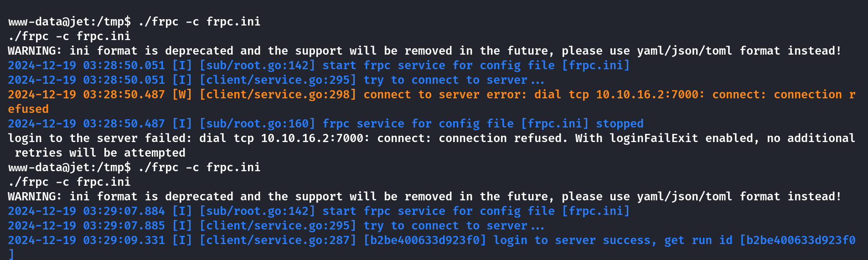The width and height of the screenshot is (868, 260).
Task: Click the orange [W] warning level tag
Action: pyautogui.click(x=182, y=94)
